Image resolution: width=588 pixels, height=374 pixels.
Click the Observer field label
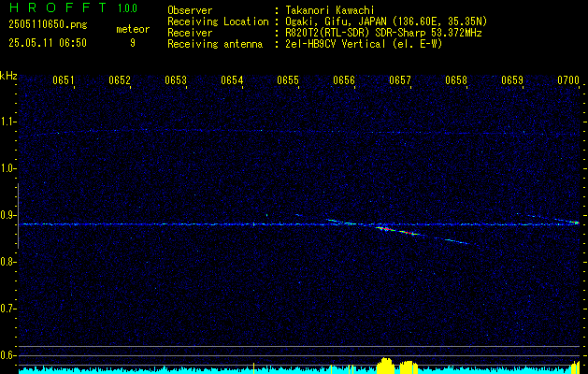click(190, 10)
